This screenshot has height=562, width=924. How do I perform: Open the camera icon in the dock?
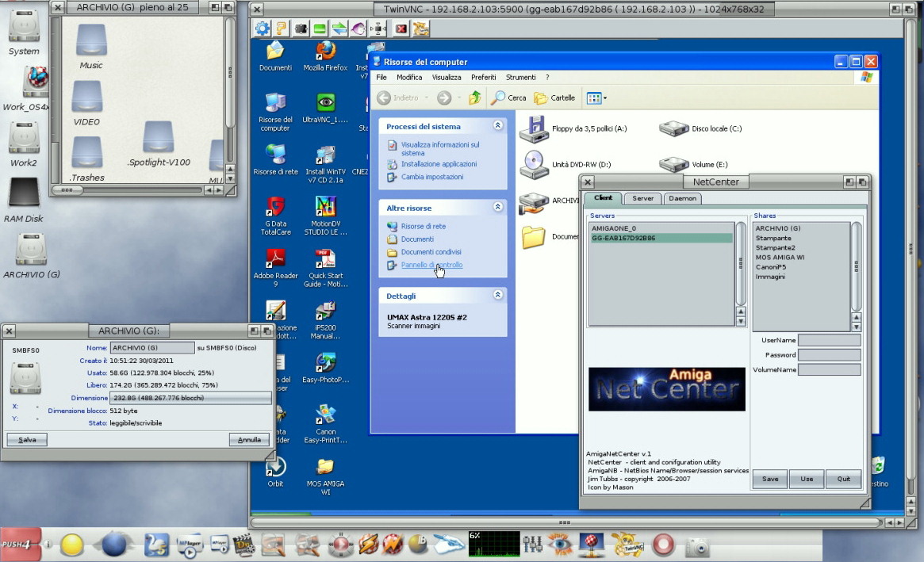tap(697, 546)
